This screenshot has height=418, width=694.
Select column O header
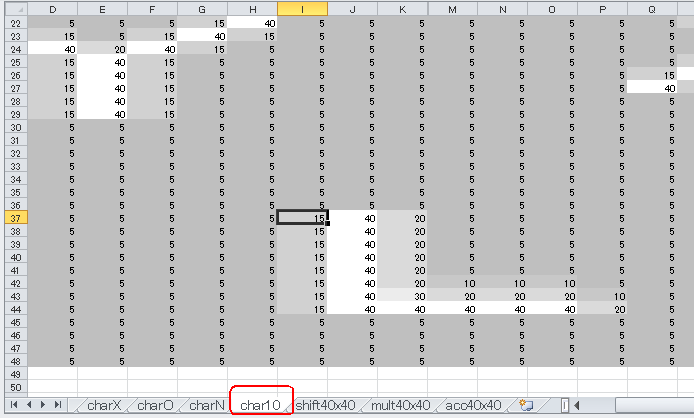point(552,9)
